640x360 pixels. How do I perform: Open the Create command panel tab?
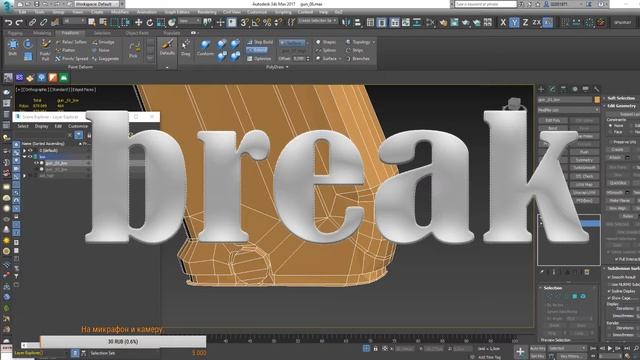pyautogui.click(x=541, y=89)
